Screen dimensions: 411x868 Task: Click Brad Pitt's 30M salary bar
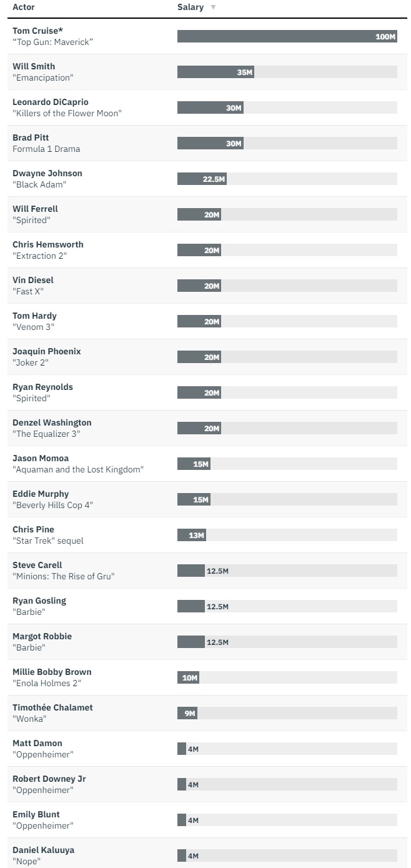coord(210,143)
